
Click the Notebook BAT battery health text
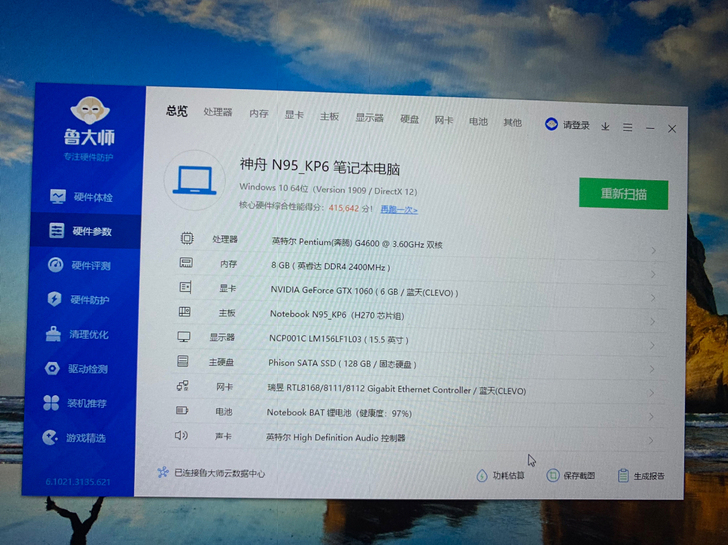point(339,413)
